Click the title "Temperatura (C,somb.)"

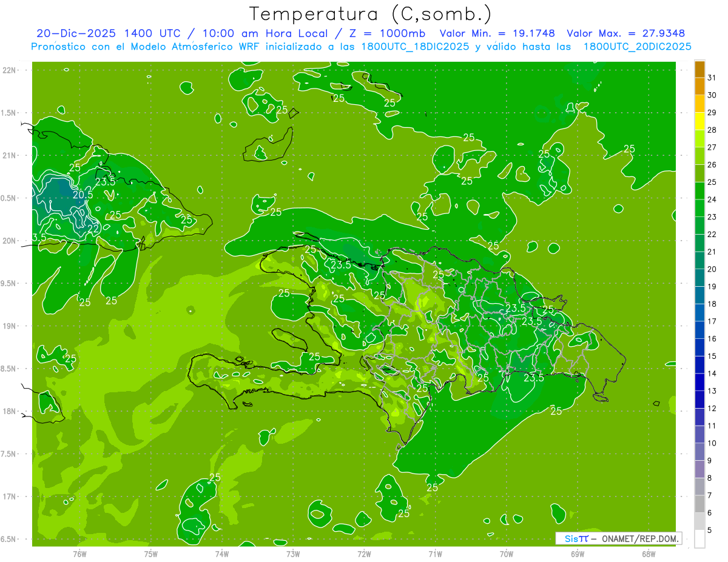coord(371,14)
